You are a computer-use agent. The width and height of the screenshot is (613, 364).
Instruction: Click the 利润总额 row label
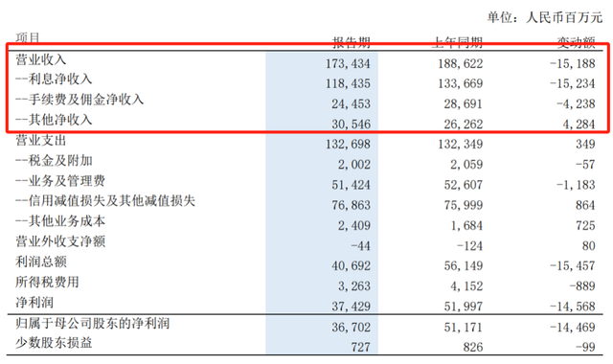pyautogui.click(x=40, y=262)
